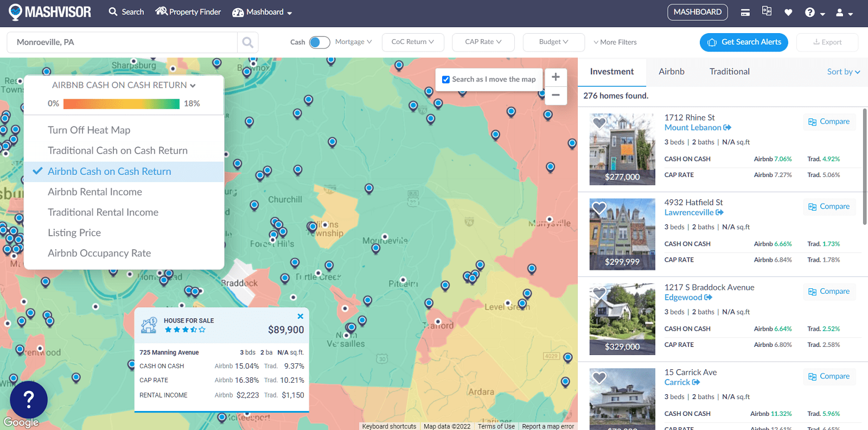Click the listings panel scrollbar
The width and height of the screenshot is (868, 430).
click(x=865, y=166)
